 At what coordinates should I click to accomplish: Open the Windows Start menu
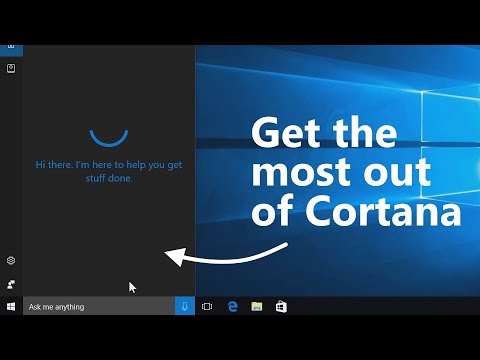pos(11,306)
